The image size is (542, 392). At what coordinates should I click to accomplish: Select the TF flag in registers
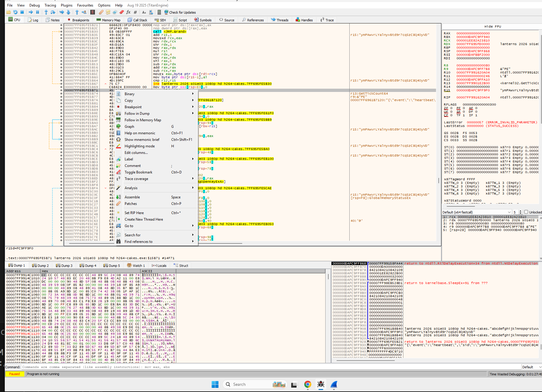coord(458,115)
